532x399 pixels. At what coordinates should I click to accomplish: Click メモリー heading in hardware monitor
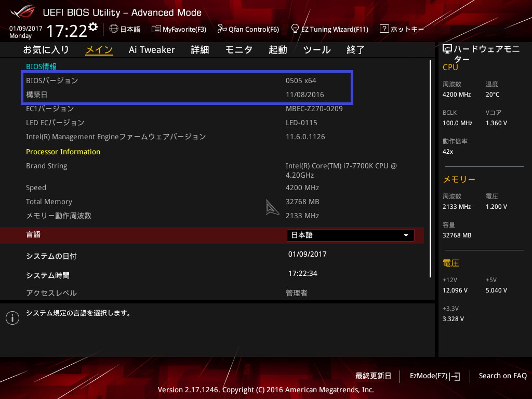tap(459, 179)
